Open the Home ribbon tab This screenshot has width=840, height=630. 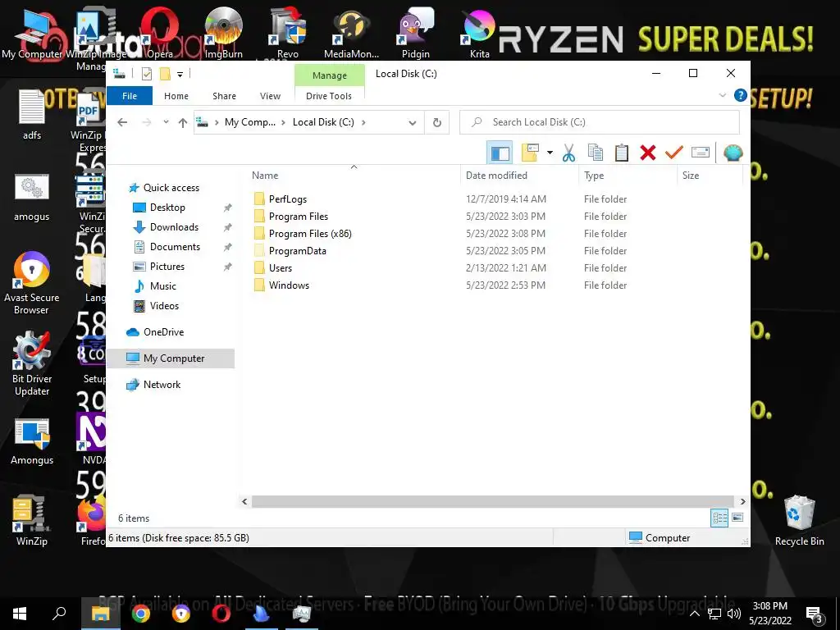point(176,96)
